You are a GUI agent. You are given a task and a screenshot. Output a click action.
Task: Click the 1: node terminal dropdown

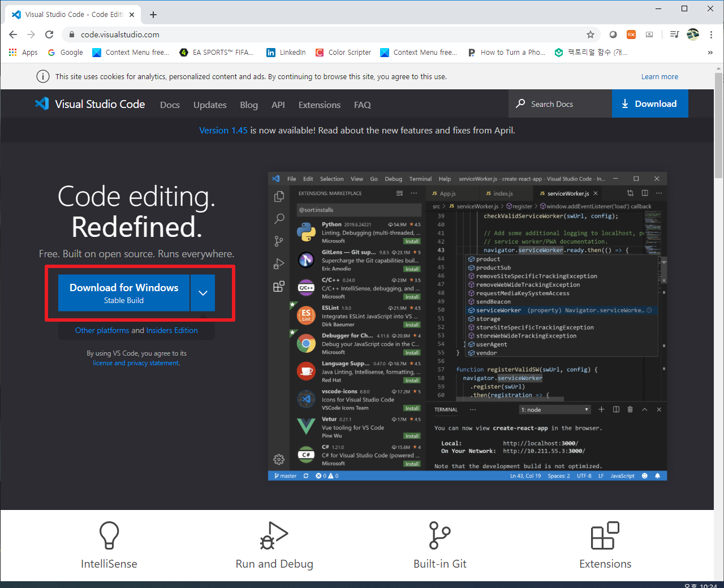pyautogui.click(x=555, y=409)
